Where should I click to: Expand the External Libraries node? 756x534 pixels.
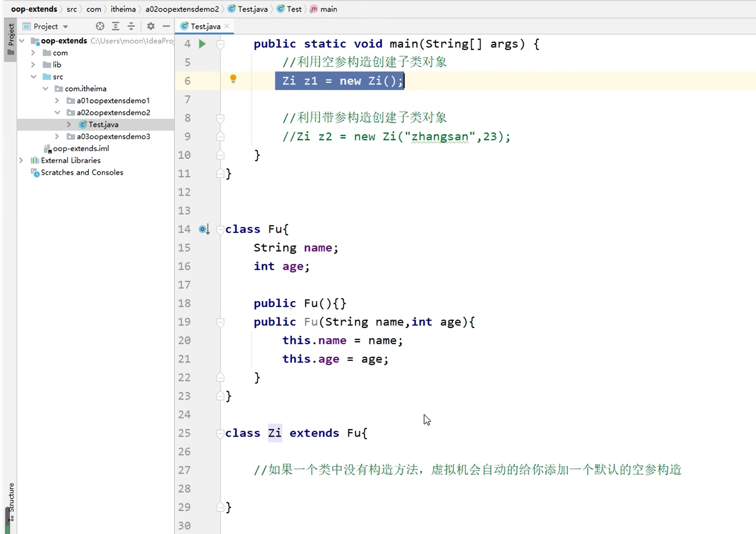point(21,160)
